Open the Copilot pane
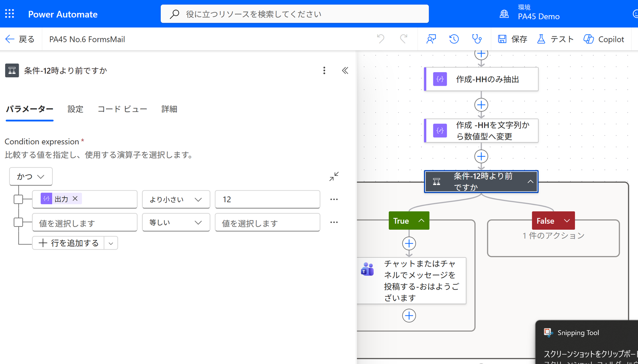 pos(604,39)
